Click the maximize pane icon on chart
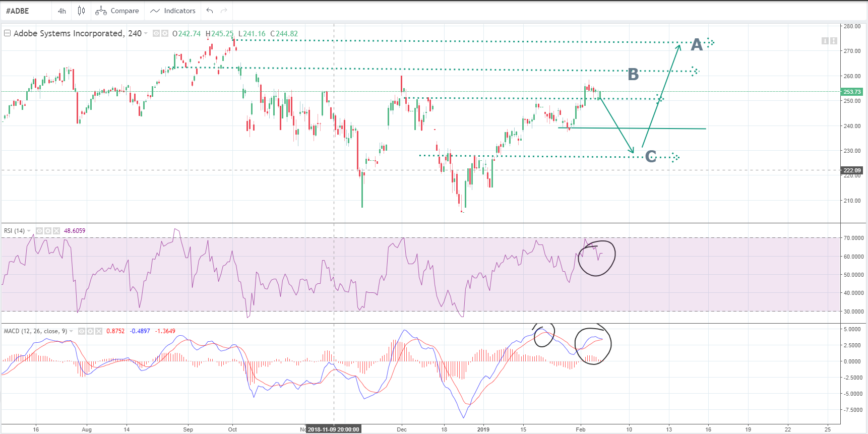868x434 pixels. click(x=834, y=41)
